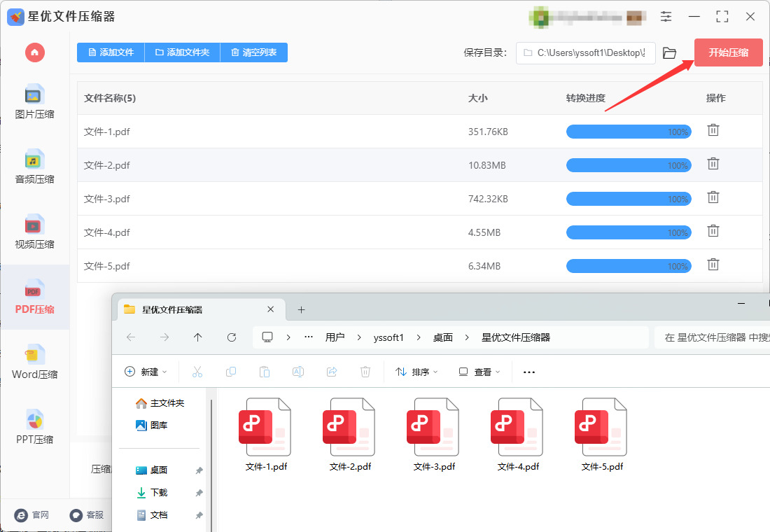Clear the list with 清空列表
770x532 pixels.
pyautogui.click(x=254, y=52)
